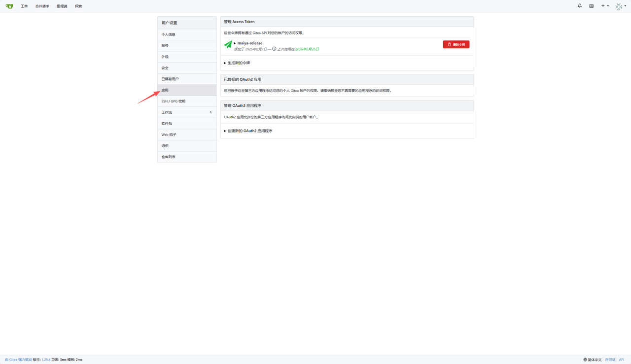631x364 pixels.
Task: Open 合并请求 in the top navigation
Action: [42, 6]
